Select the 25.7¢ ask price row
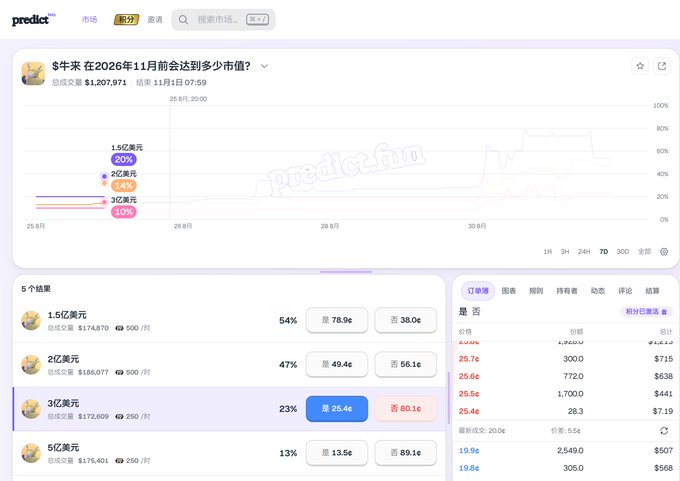The image size is (680, 481). [x=566, y=359]
